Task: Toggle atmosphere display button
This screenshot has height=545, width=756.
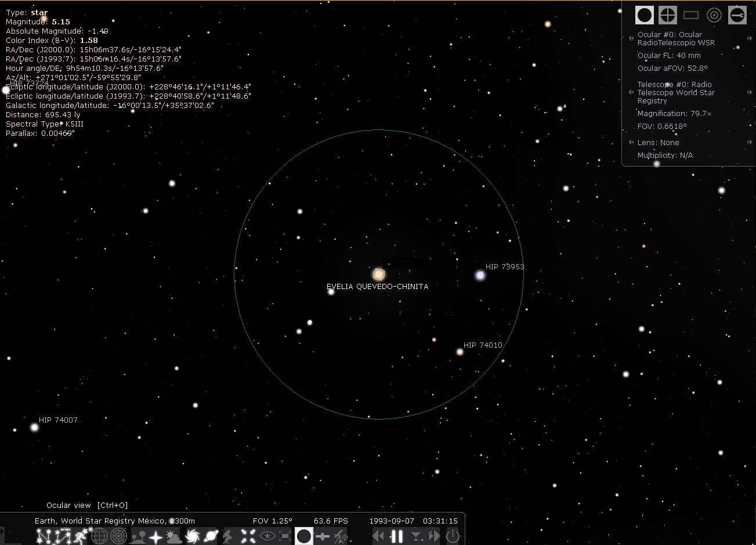Action: [x=173, y=536]
